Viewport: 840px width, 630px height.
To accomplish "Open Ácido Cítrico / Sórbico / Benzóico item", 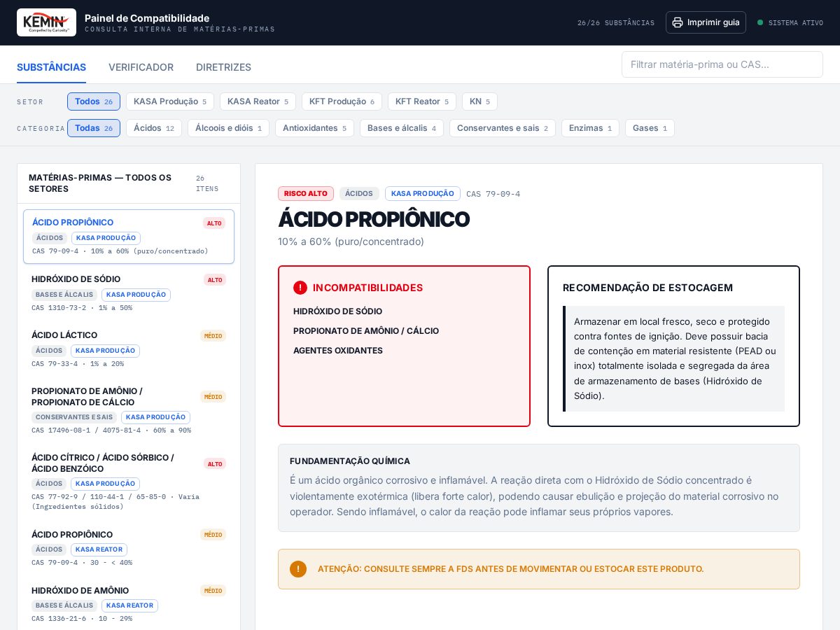I will tap(129, 482).
